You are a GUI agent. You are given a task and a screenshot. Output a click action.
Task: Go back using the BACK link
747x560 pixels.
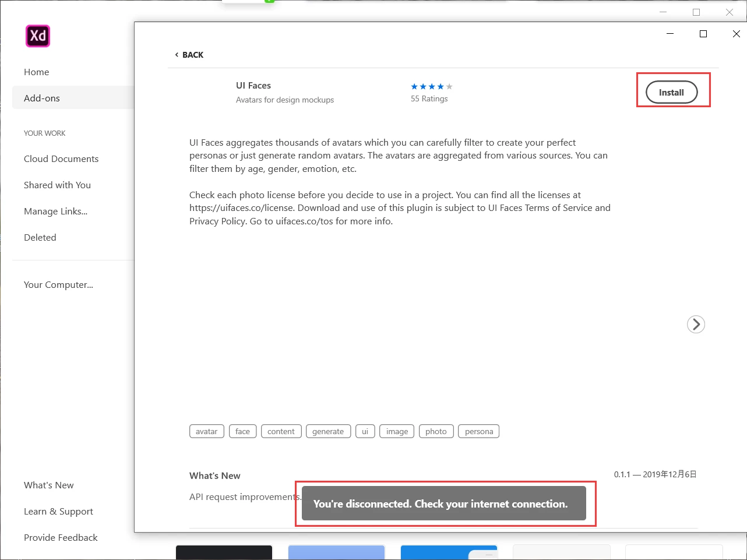pos(189,55)
